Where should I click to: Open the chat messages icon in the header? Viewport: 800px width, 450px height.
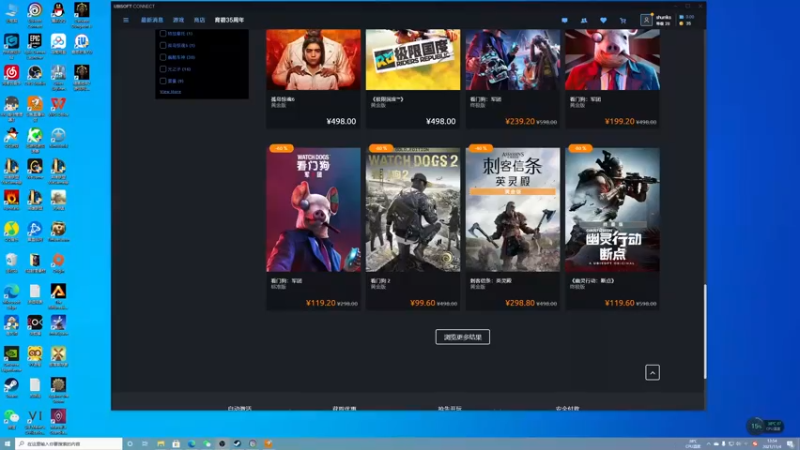pyautogui.click(x=564, y=20)
